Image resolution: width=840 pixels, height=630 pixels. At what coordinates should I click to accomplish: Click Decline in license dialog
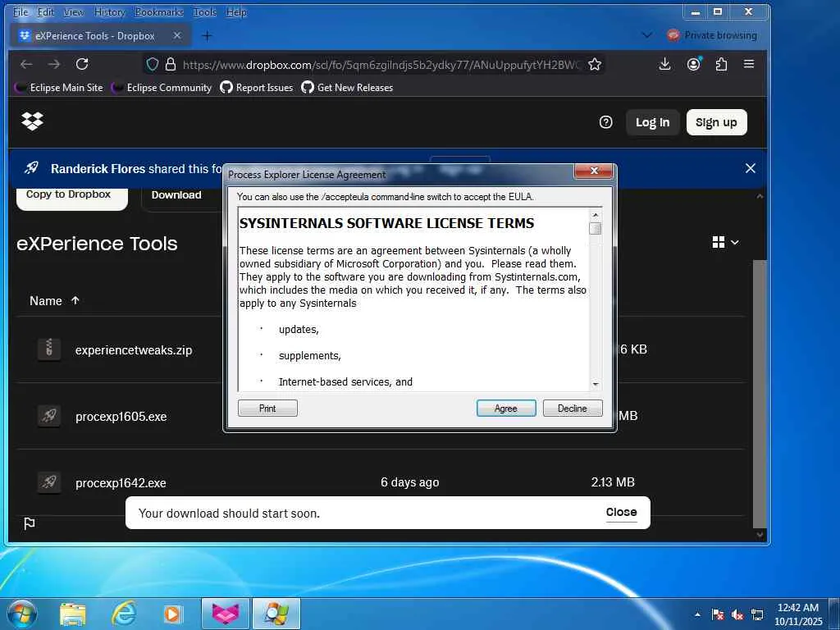pos(572,409)
